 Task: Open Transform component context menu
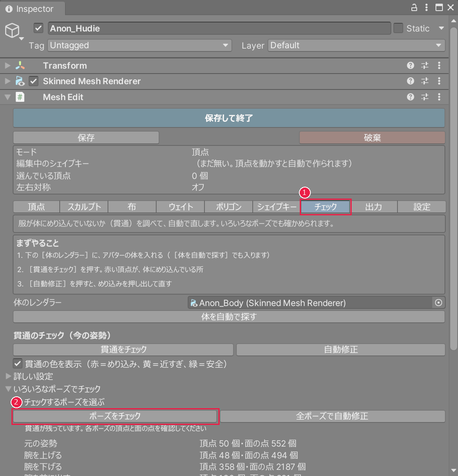point(439,65)
